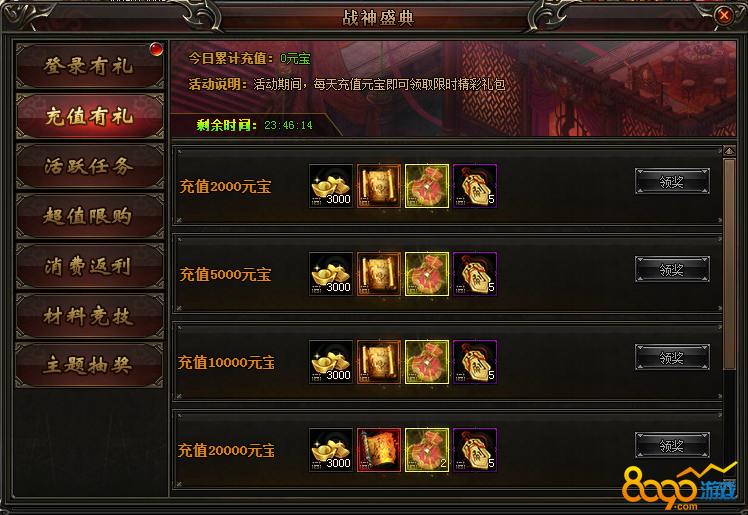The height and width of the screenshot is (515, 748).
Task: Click 领奖 button for 充值5000元宝
Action: (x=672, y=269)
